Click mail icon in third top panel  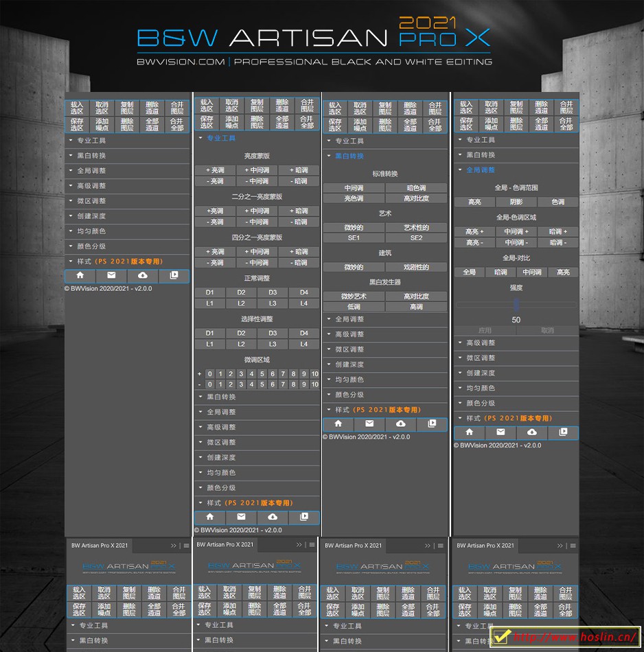pos(369,423)
